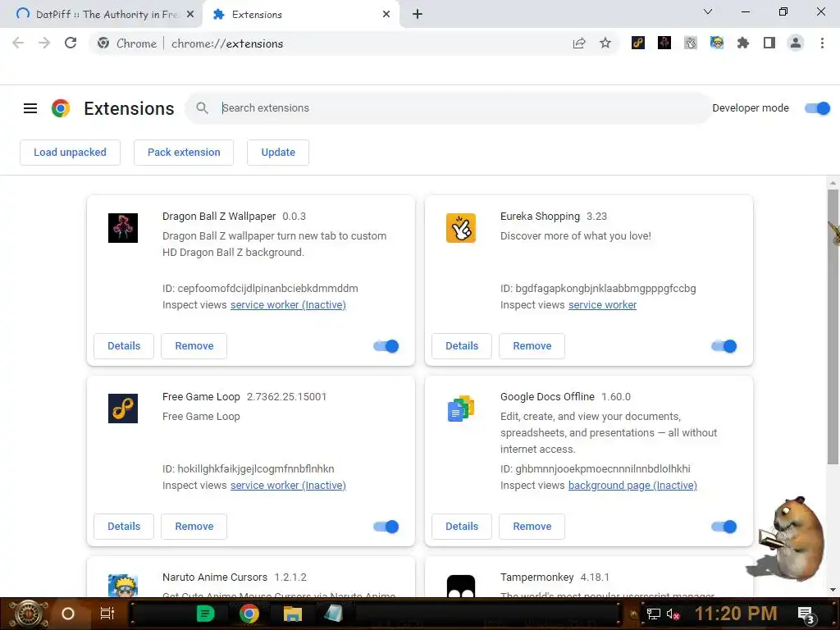Open Chrome's three-dot menu
The image size is (840, 630).
pos(822,43)
